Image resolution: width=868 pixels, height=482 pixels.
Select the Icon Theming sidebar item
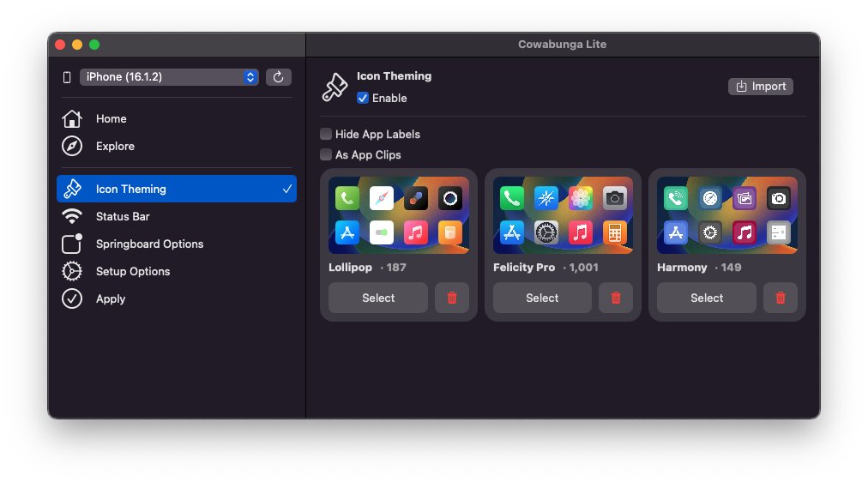click(x=177, y=189)
